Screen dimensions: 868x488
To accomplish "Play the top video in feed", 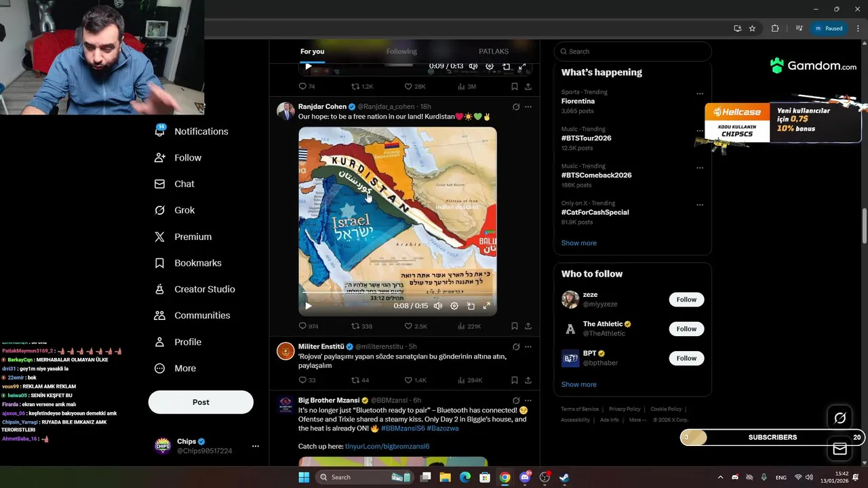I will 308,66.
